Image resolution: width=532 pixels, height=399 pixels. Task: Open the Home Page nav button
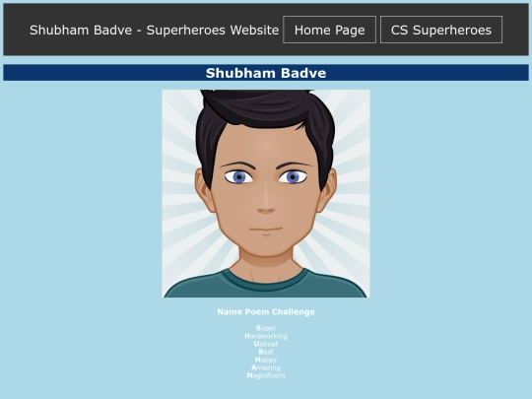[329, 30]
